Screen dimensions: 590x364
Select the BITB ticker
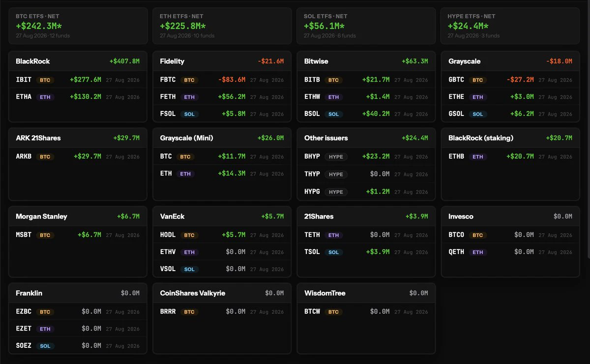312,80
